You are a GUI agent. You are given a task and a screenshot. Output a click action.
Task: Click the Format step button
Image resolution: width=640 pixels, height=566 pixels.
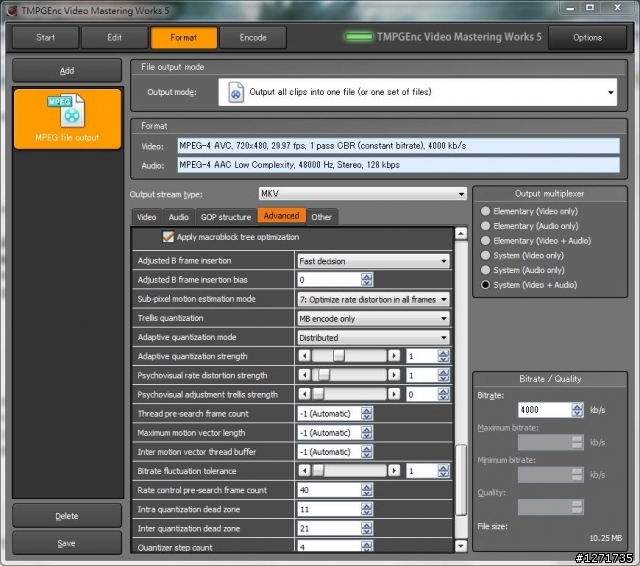[184, 38]
